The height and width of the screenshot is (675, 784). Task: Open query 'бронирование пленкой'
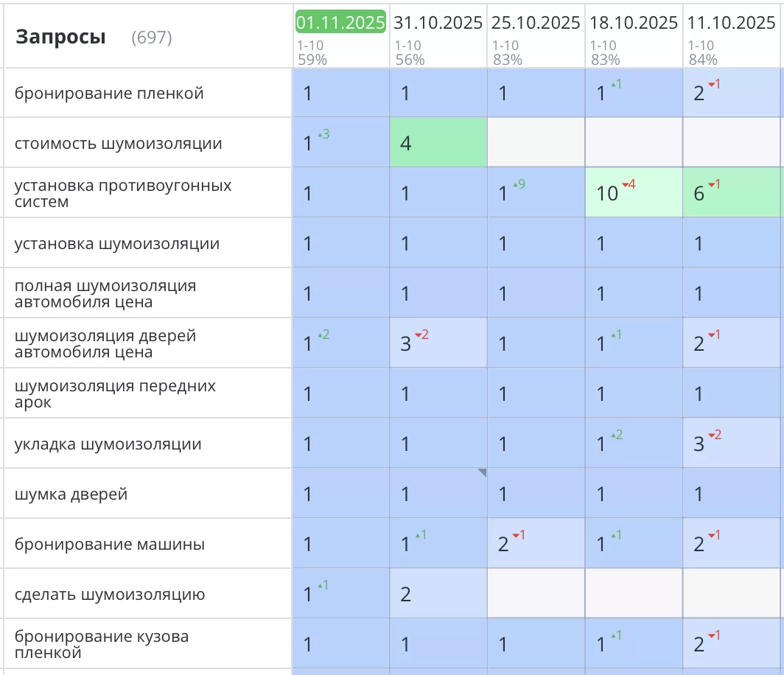pyautogui.click(x=109, y=94)
